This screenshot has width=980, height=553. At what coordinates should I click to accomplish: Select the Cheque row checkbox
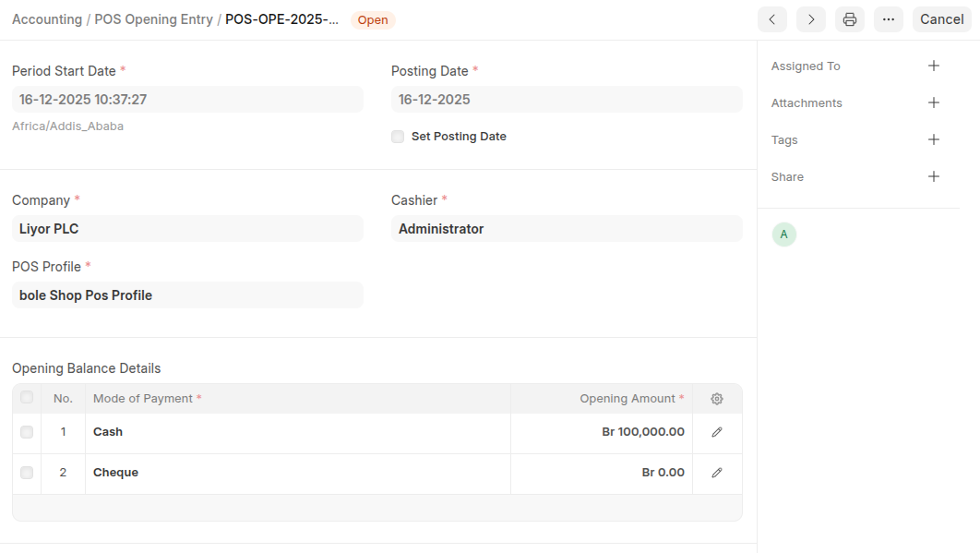pyautogui.click(x=27, y=473)
